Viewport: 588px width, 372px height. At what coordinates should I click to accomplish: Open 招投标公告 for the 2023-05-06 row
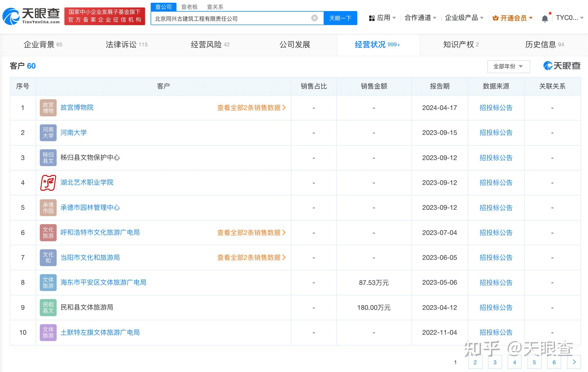tap(496, 282)
